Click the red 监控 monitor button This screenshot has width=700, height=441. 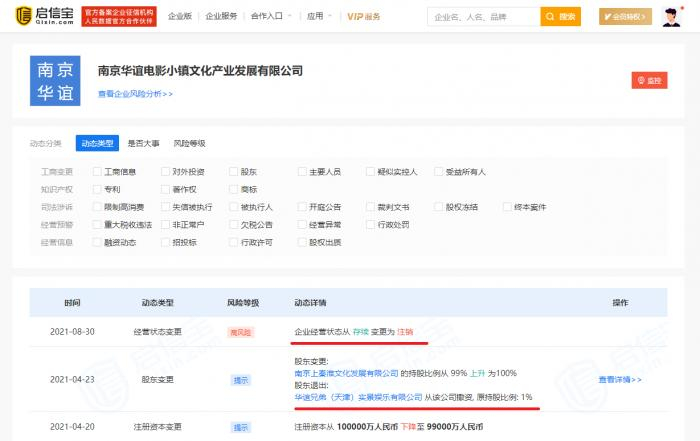(649, 80)
